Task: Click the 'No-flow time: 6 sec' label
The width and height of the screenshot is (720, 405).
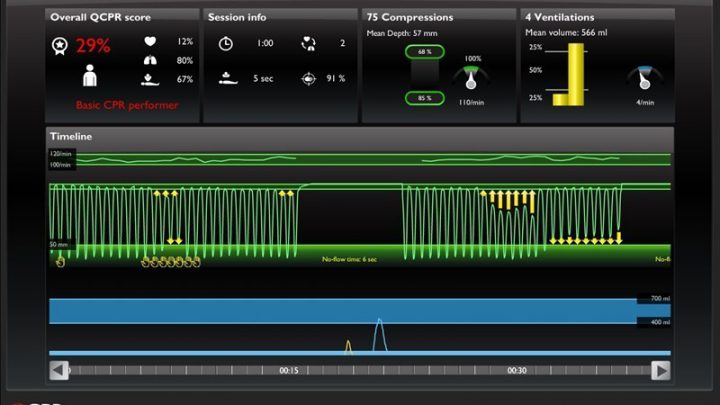Action: (349, 259)
